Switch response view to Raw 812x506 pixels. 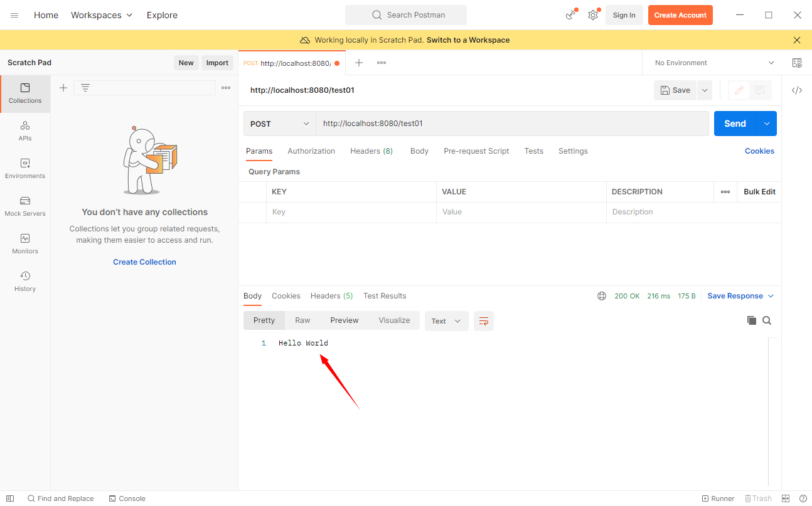pos(302,320)
